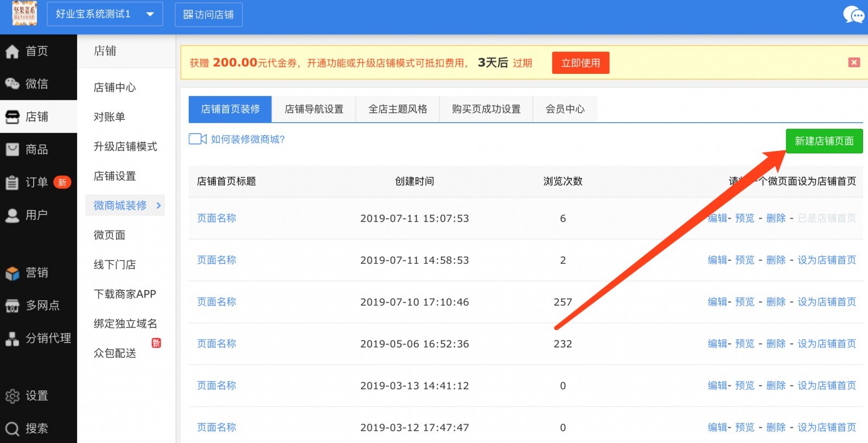
Task: Click the video tutorial camera icon
Action: [x=197, y=139]
